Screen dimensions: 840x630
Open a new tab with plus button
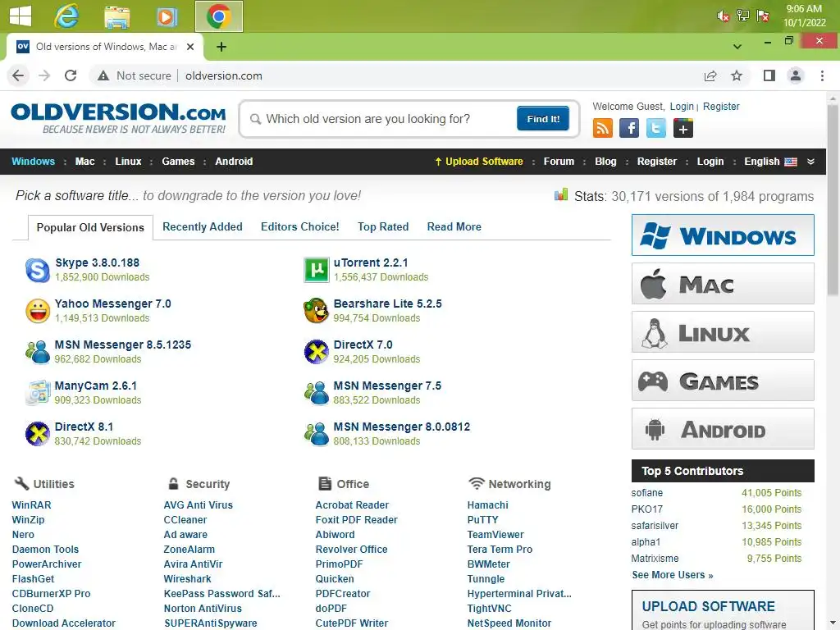[221, 47]
